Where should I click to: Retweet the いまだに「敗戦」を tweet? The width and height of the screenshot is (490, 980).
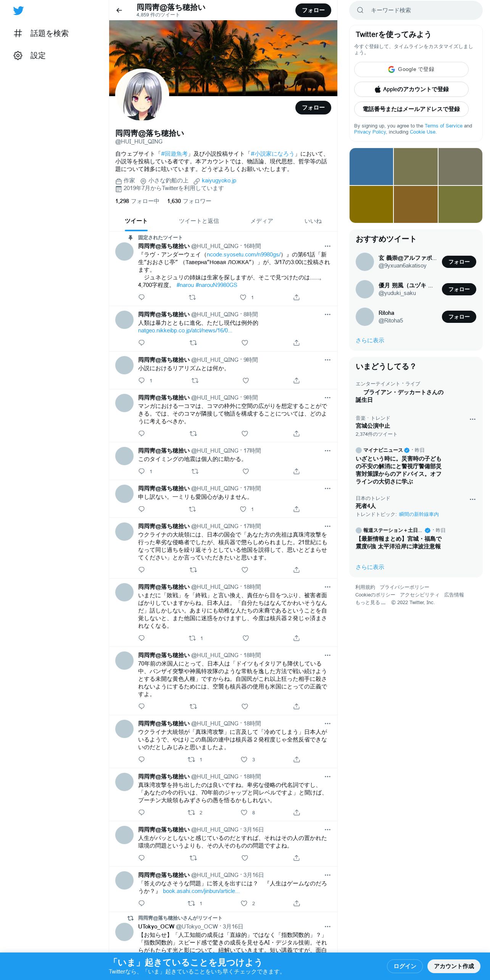[x=193, y=638]
